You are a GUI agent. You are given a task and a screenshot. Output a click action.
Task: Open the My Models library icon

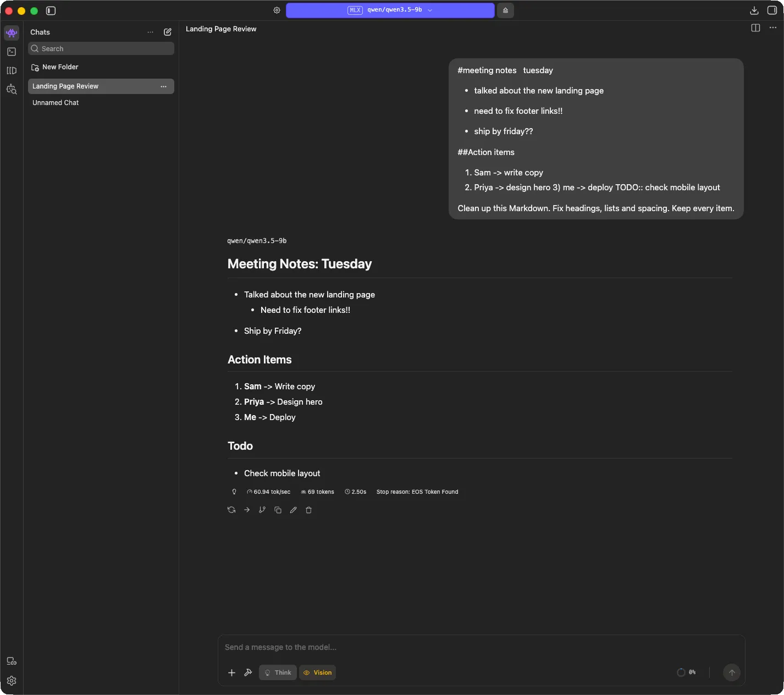pos(12,70)
